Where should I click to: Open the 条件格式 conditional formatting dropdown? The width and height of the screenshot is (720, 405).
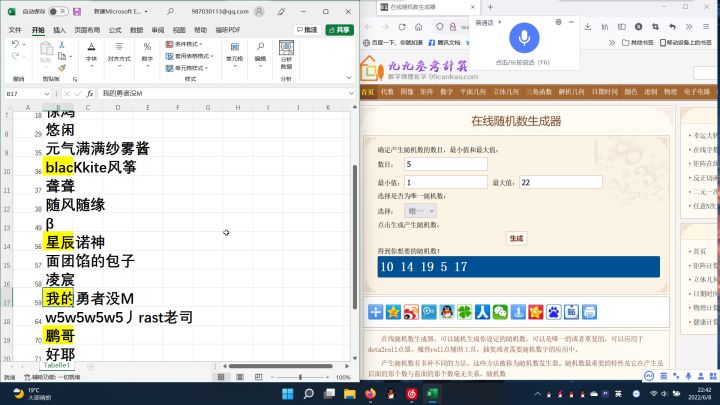(184, 44)
